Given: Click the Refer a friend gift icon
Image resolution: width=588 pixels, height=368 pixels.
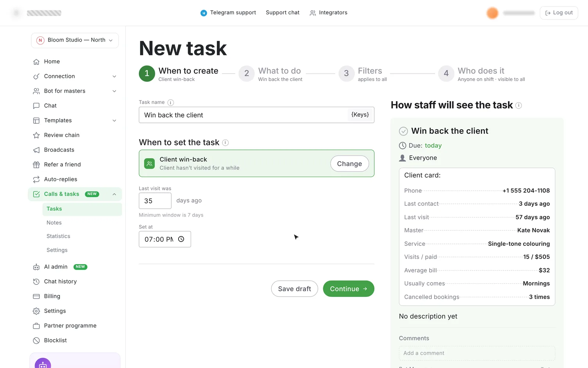Looking at the screenshot, I should click(x=36, y=164).
